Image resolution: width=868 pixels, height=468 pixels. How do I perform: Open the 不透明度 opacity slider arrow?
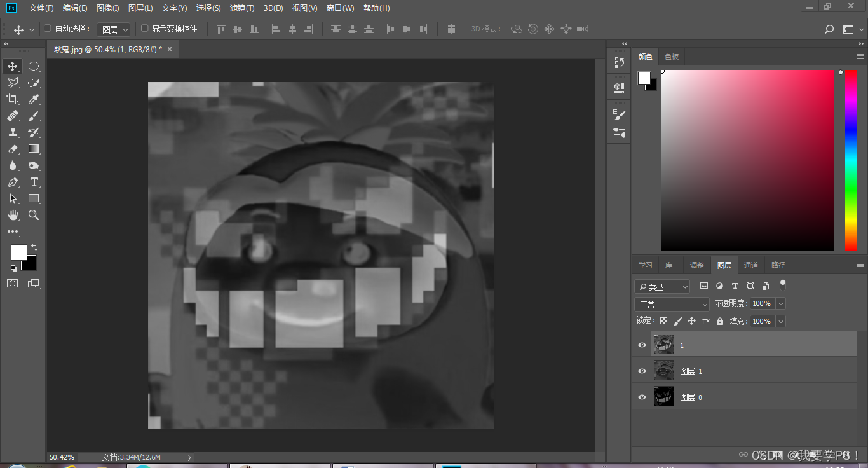781,304
